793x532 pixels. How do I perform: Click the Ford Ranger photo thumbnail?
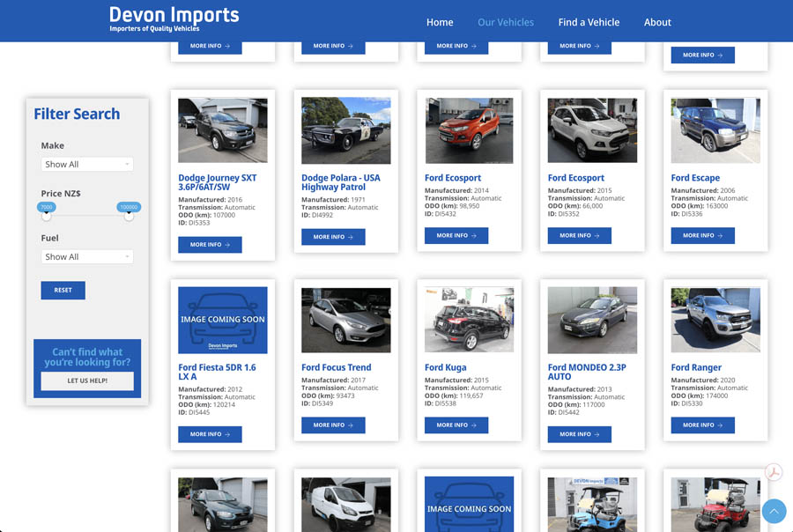(x=715, y=320)
